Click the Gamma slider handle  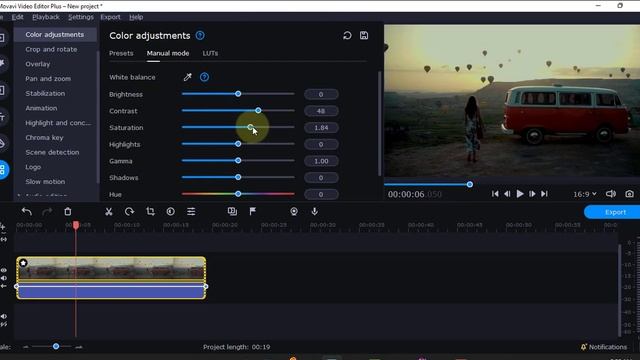[x=238, y=160]
